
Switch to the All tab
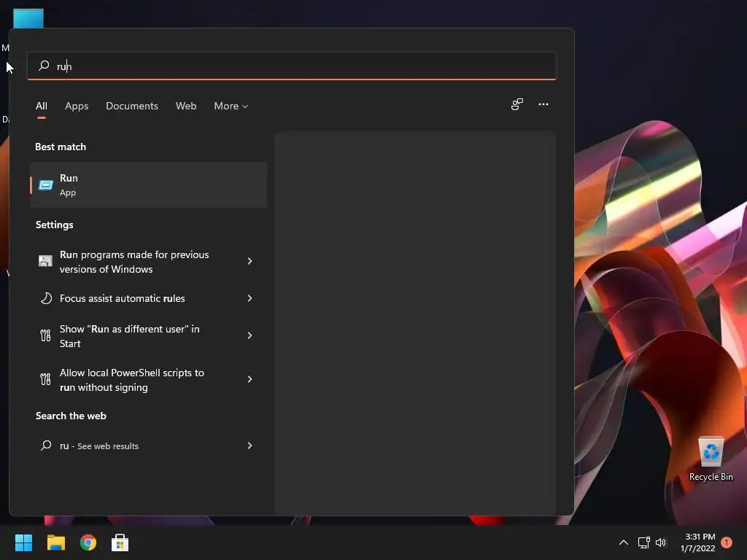[x=42, y=106]
